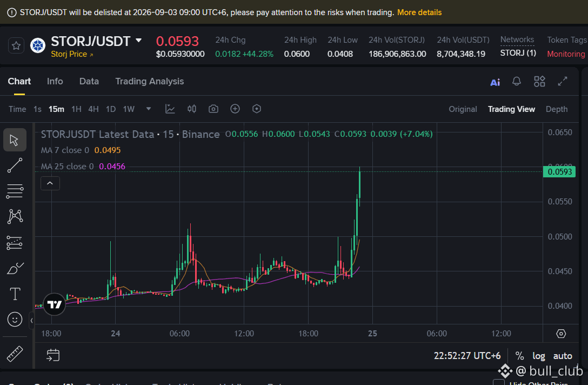Select the Text tool
This screenshot has height=385, width=588.
point(15,294)
